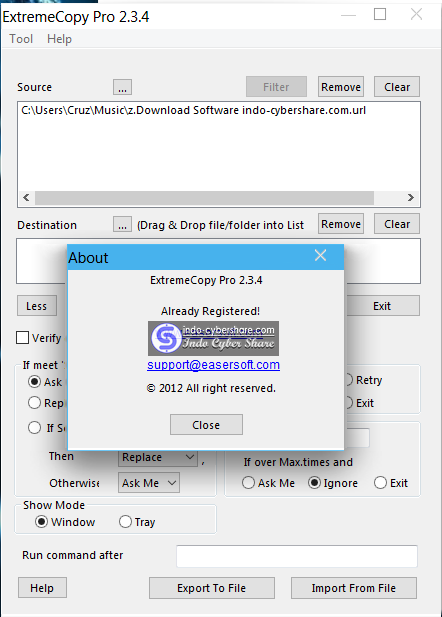
Task: Minimize the ExtremeCopy Pro window
Action: pos(348,15)
